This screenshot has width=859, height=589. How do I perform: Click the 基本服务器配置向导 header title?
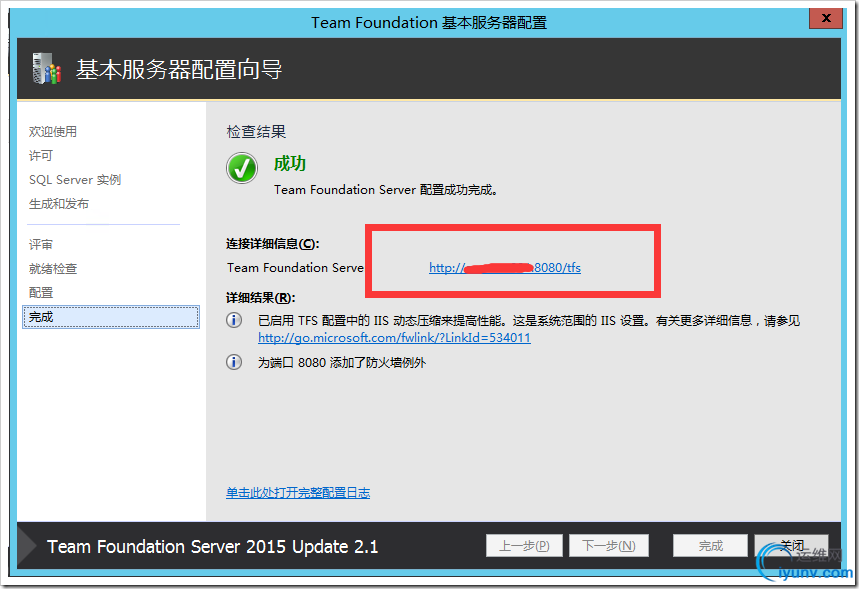pyautogui.click(x=179, y=70)
